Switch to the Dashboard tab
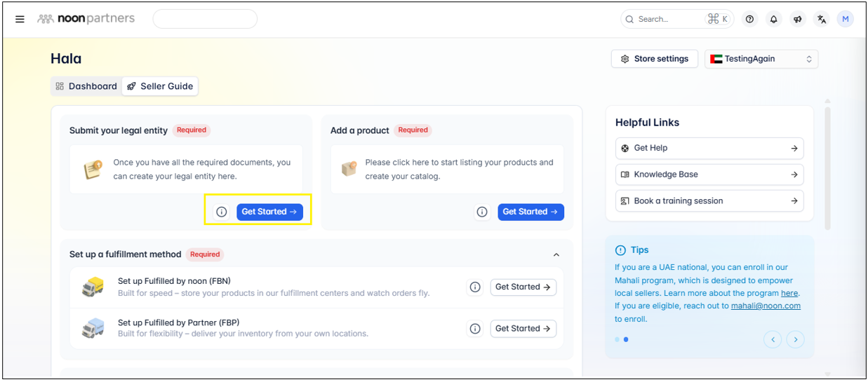 [x=86, y=86]
